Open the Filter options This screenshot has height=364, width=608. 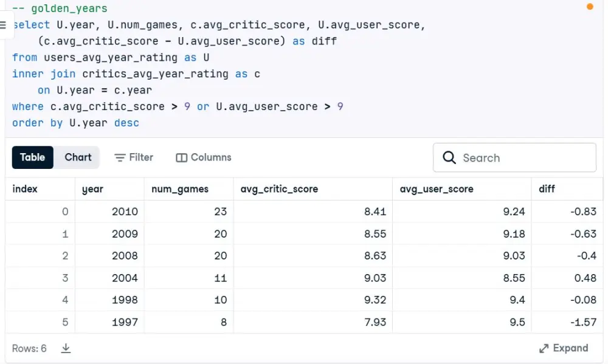134,157
